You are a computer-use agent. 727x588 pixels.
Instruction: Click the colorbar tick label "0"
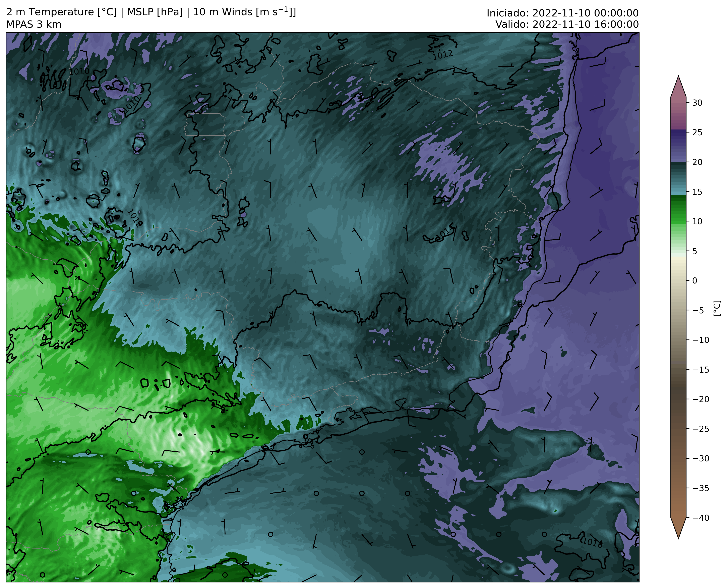[694, 281]
